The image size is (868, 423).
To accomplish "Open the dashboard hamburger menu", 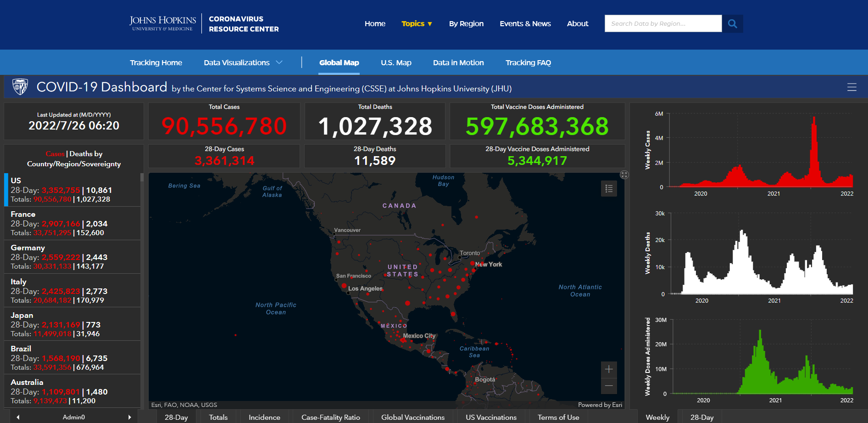I will click(x=851, y=87).
